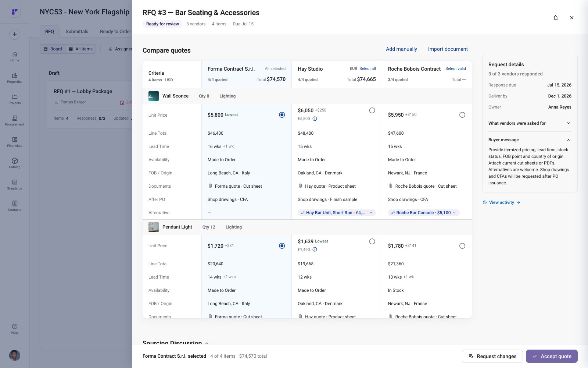Show info for Hay €5,500 Wall Sconce price

[315, 118]
